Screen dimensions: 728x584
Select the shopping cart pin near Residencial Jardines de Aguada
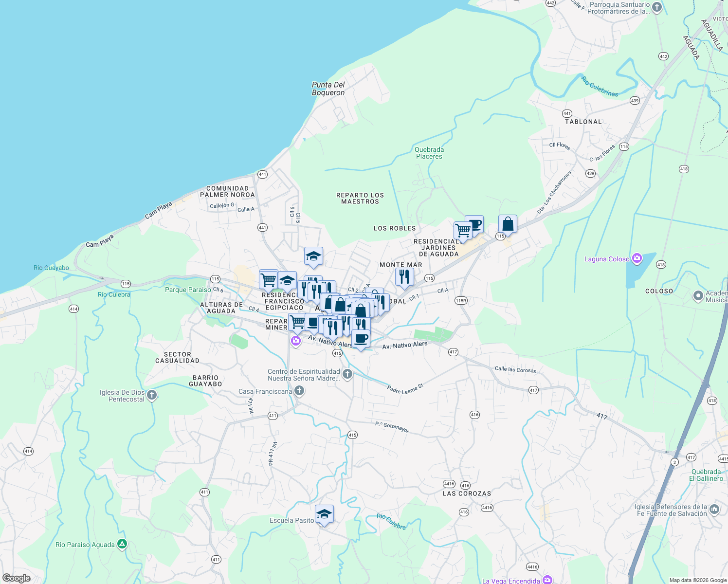pyautogui.click(x=462, y=229)
